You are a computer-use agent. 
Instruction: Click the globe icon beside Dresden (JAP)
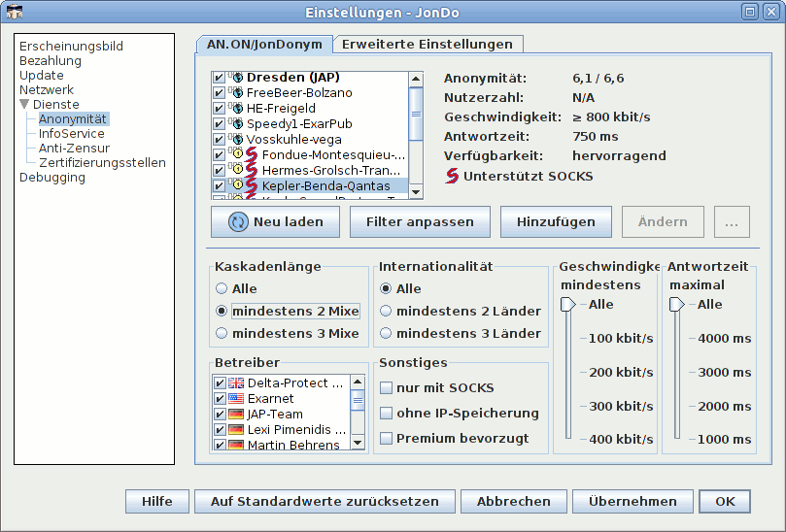pos(238,77)
